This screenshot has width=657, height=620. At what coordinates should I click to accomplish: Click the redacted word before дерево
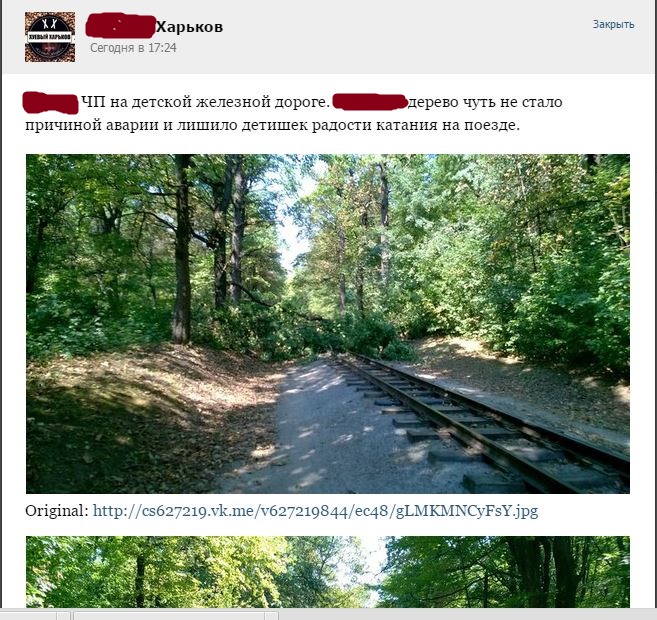click(x=370, y=102)
